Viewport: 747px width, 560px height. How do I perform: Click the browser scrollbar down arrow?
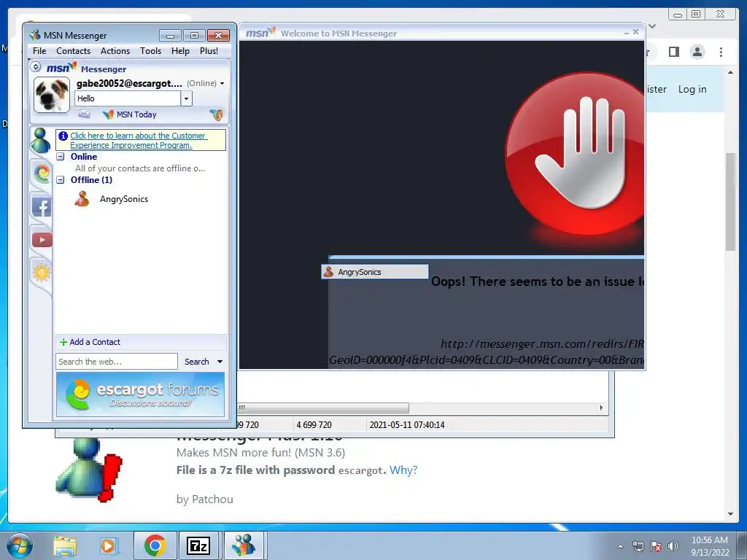tap(730, 514)
